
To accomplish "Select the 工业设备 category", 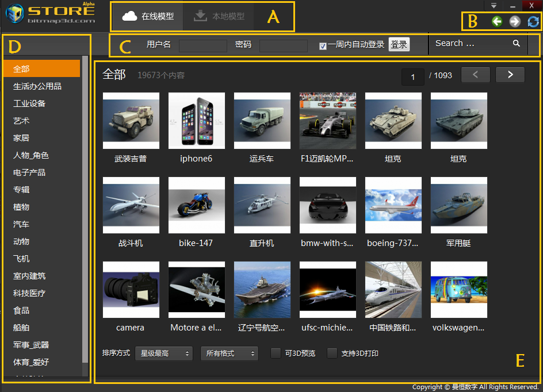I will 41,103.
